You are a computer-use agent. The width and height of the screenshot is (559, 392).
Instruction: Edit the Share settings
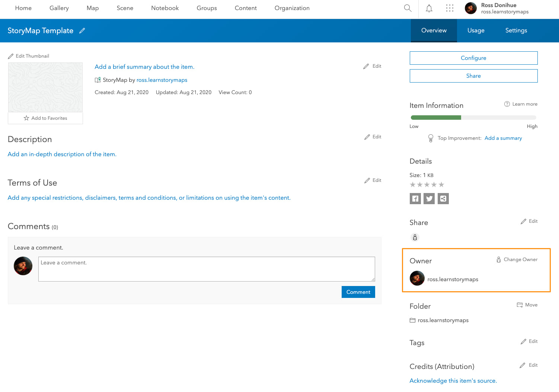click(x=529, y=221)
